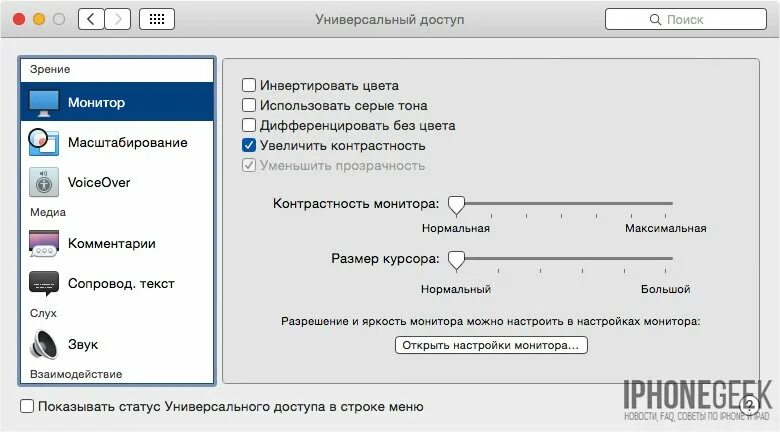This screenshot has width=780, height=432.
Task: Click the Медиа section header
Action: pos(48,213)
